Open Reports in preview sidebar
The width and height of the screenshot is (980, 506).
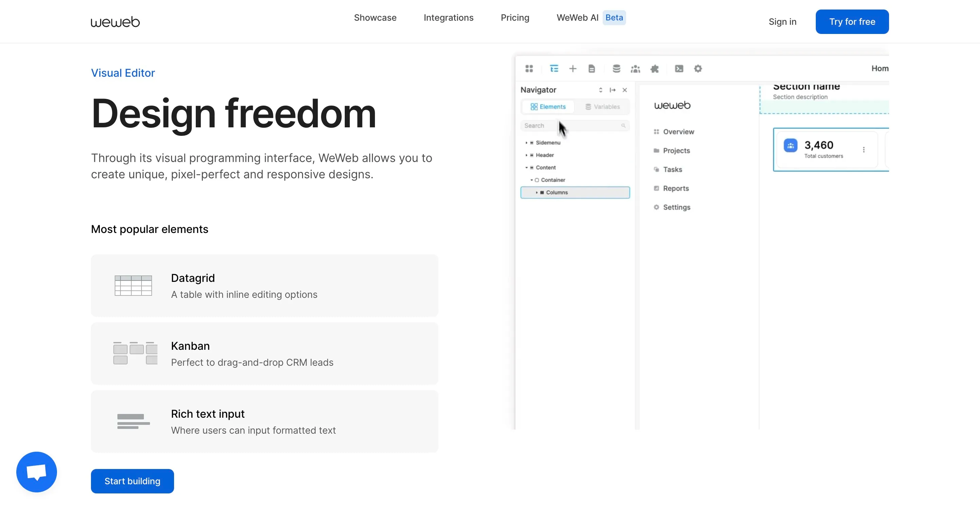point(671,188)
